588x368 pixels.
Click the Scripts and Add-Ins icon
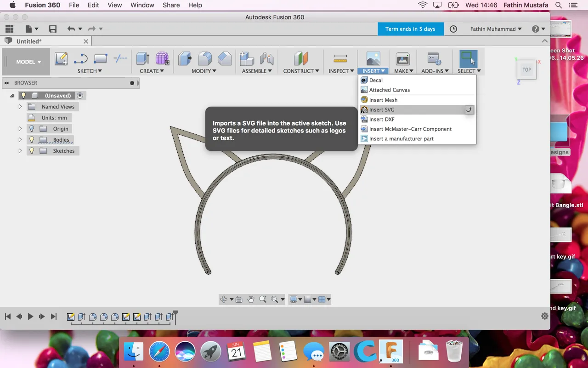click(434, 59)
